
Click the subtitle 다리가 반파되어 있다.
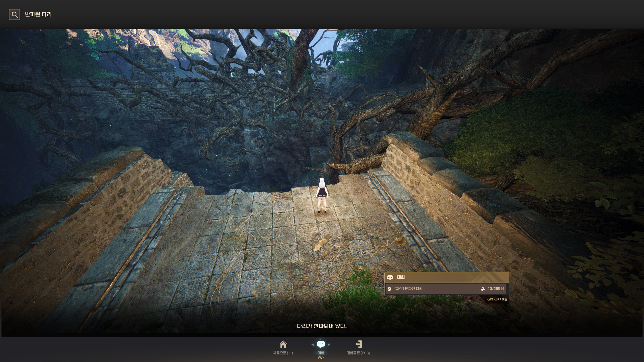(x=322, y=326)
